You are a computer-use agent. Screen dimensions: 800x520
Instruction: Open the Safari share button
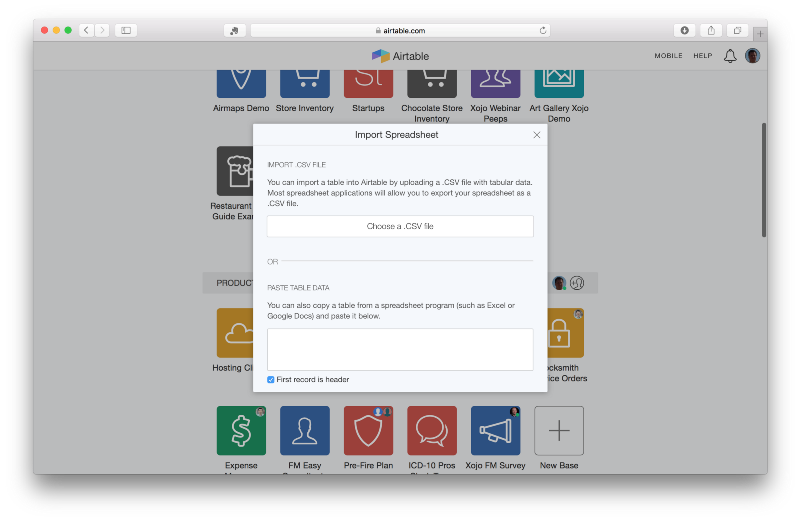point(711,31)
